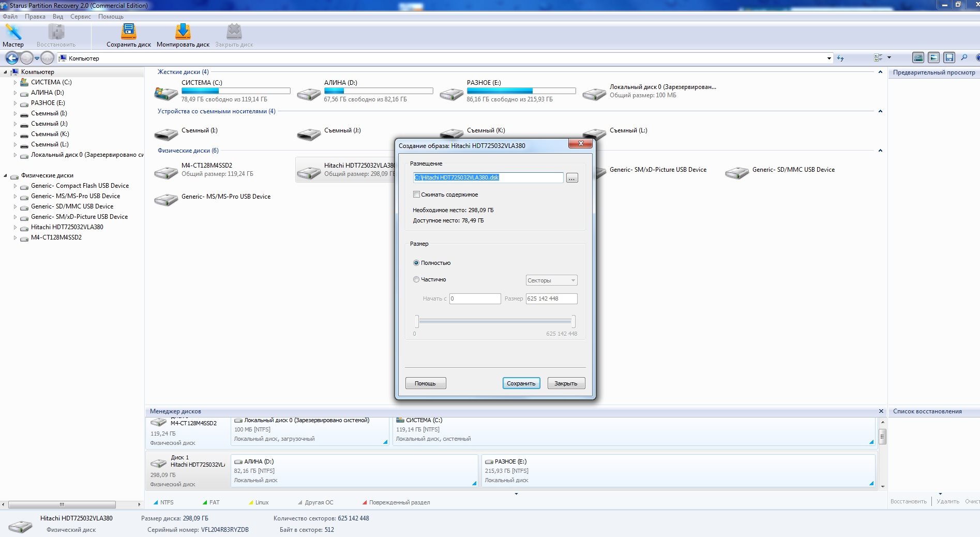The image size is (980, 537).
Task: Select the Полностью radio button
Action: point(416,263)
